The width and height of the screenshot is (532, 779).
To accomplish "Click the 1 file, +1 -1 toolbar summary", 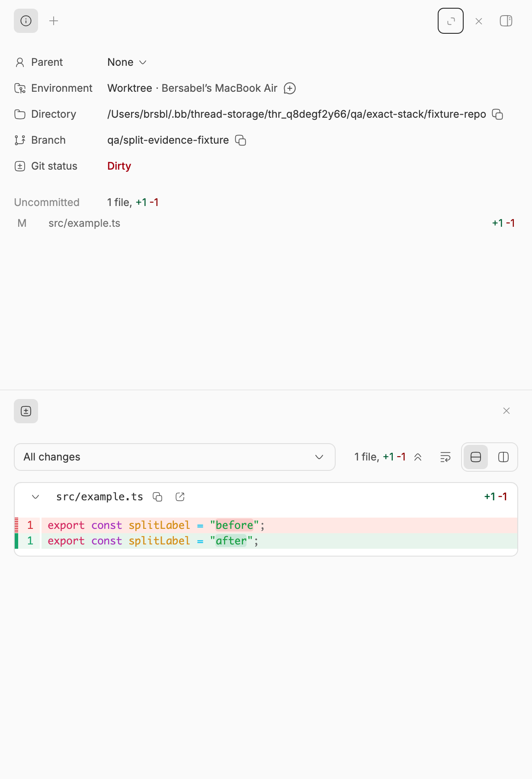I will coord(380,457).
